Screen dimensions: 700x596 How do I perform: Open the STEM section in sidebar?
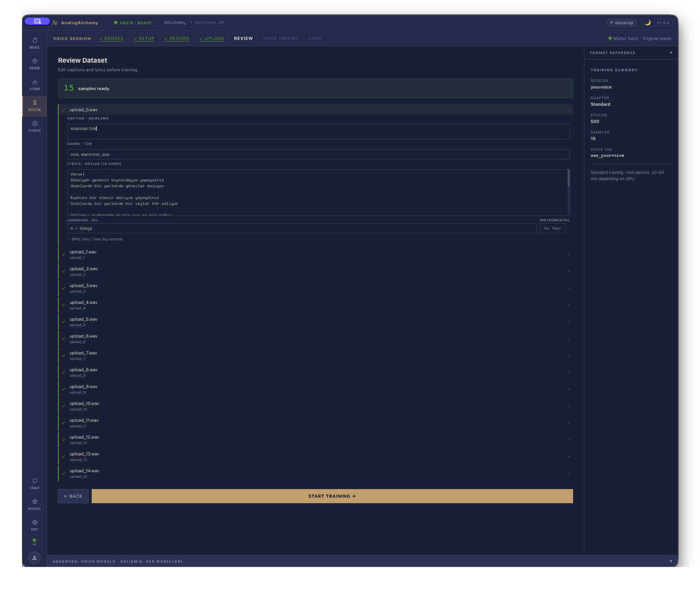[x=34, y=85]
